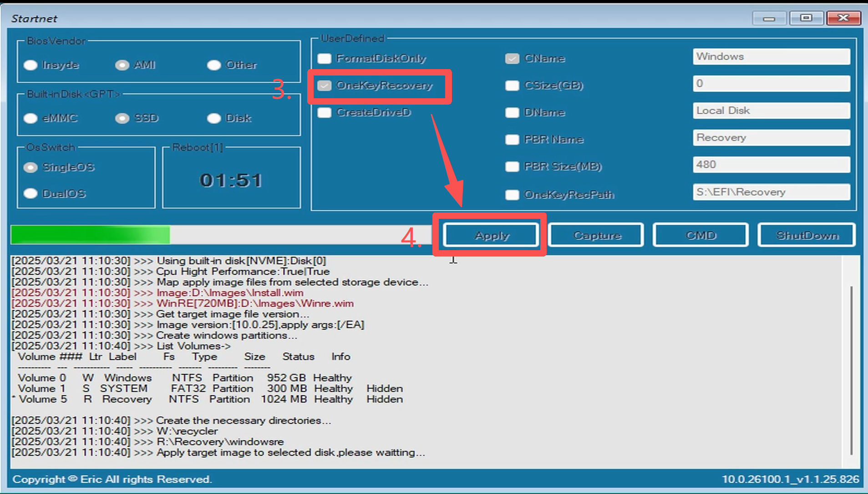Viewport: 868px width, 494px height.
Task: Click the PBR Size field showing 480
Action: click(x=772, y=165)
